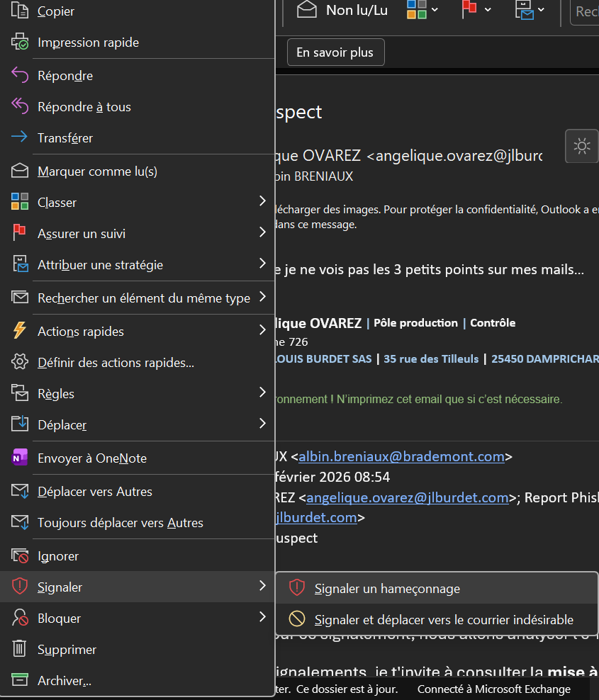Viewport: 599px width, 700px height.
Task: Open the ribbon categorize color dropdown
Action: tap(435, 10)
